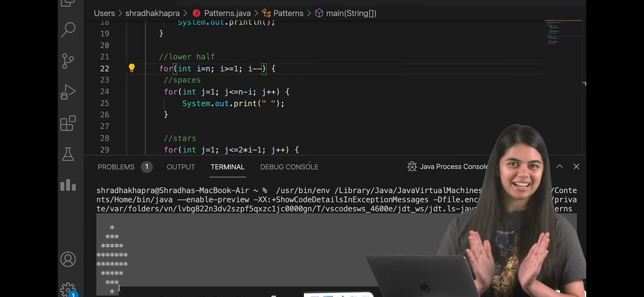Select the TERMINAL tab

click(228, 167)
